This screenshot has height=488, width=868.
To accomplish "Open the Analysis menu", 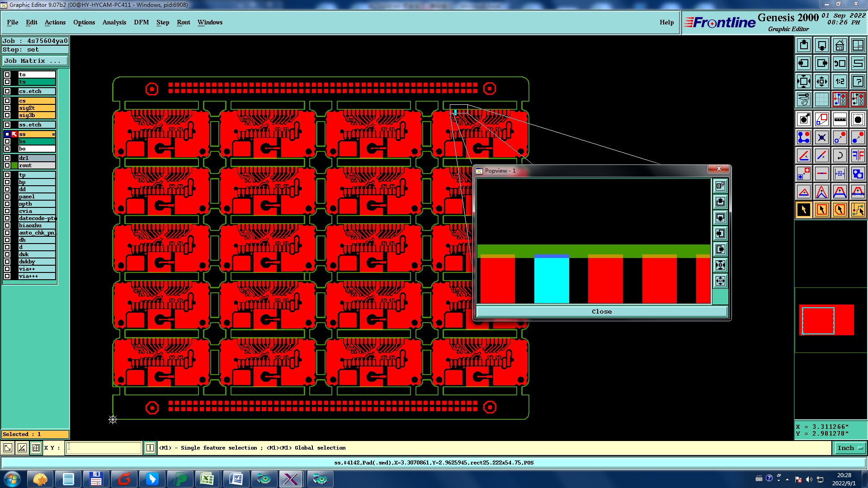I will coord(114,22).
